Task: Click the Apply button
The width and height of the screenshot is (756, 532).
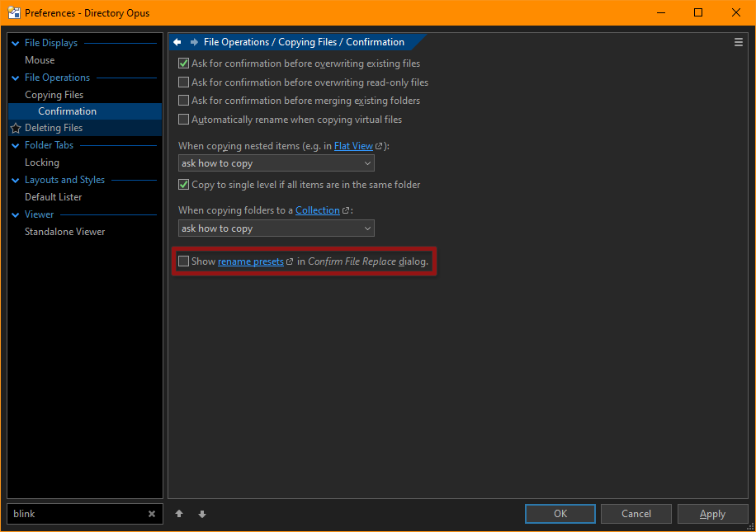Action: click(x=712, y=514)
